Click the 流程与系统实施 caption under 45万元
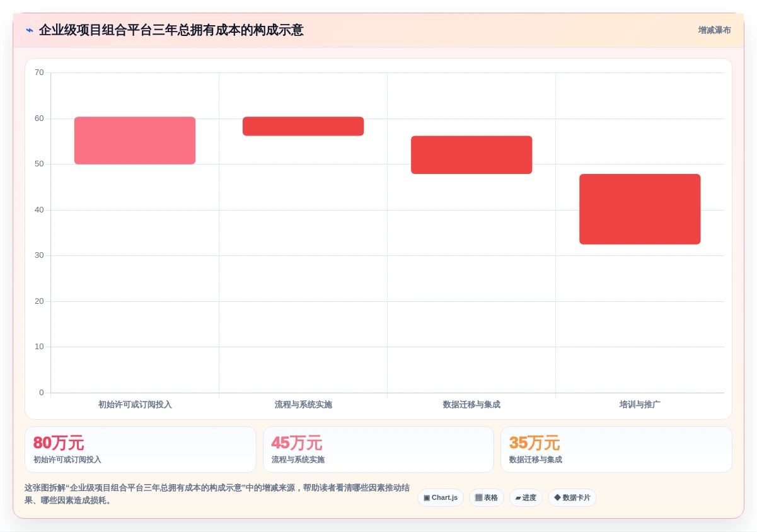 click(298, 460)
